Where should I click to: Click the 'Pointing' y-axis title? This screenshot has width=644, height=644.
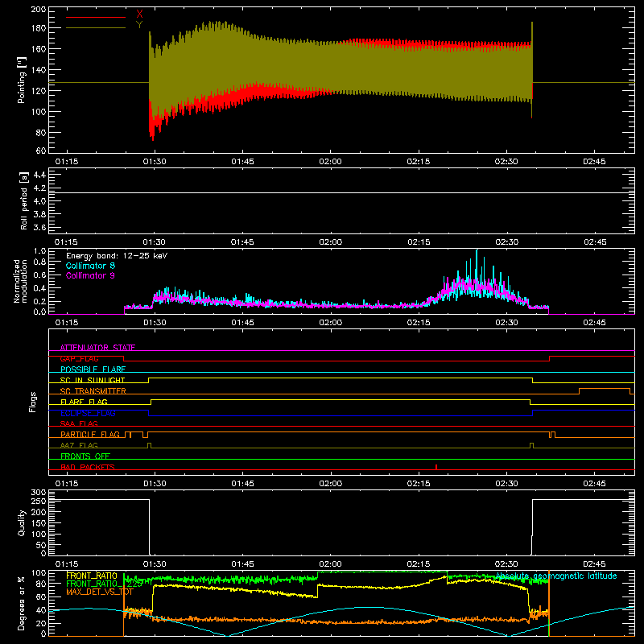(22, 80)
